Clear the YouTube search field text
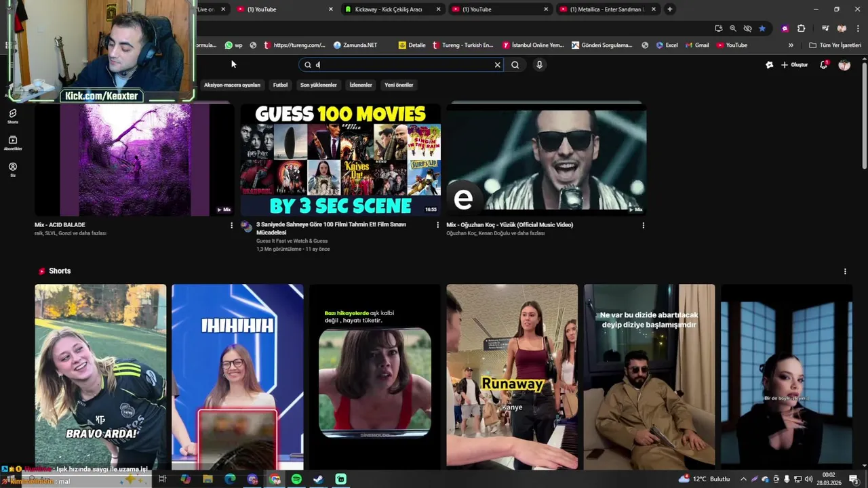 (497, 65)
